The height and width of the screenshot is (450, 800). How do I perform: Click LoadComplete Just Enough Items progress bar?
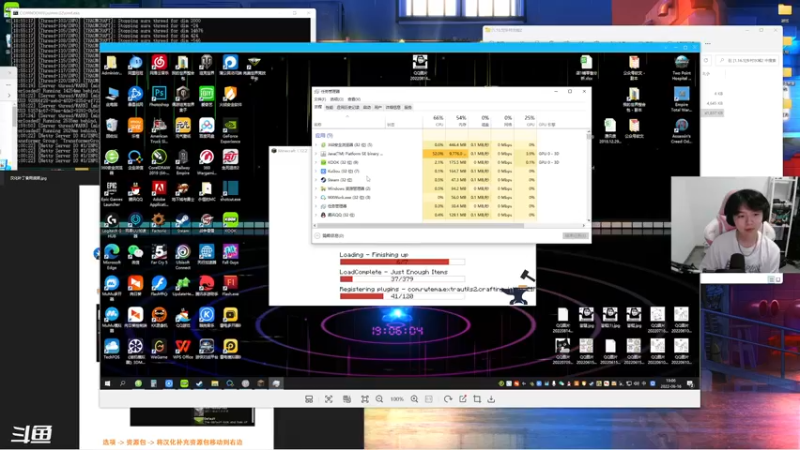pyautogui.click(x=402, y=279)
